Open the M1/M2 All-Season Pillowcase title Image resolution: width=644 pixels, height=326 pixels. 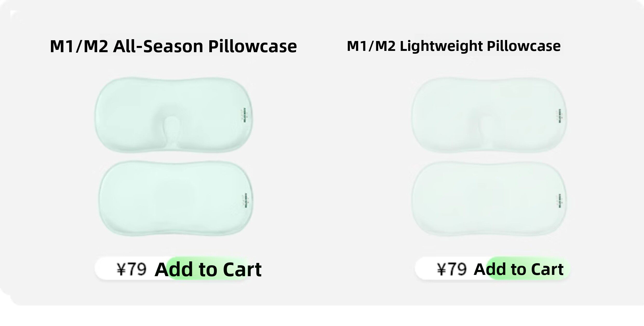pos(173,46)
